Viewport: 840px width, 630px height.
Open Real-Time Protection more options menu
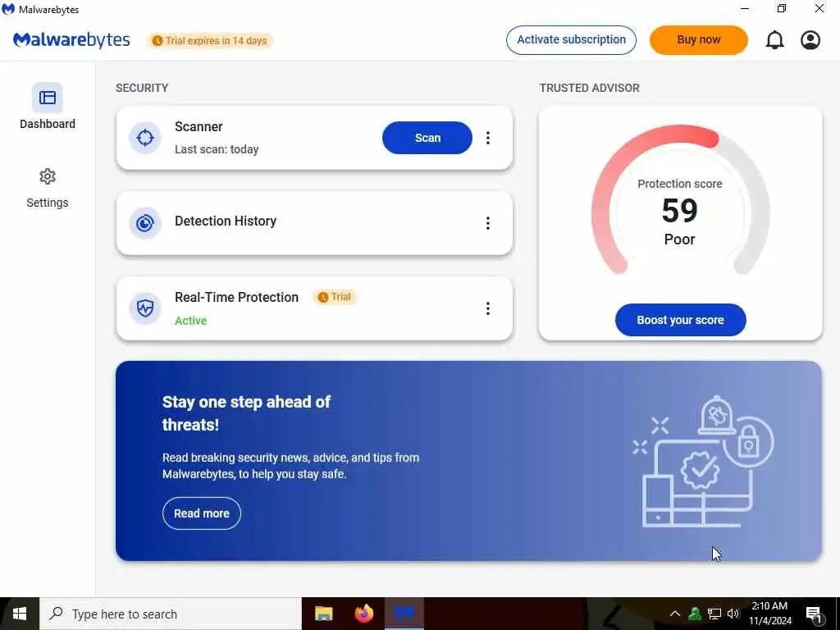487,308
